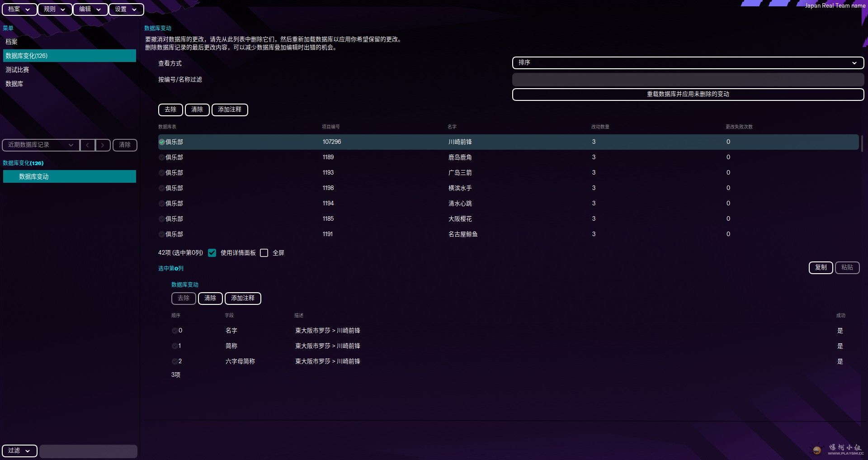The width and height of the screenshot is (868, 460).
Task: Toggle the check icon on 广岛三箭 row
Action: 162,173
